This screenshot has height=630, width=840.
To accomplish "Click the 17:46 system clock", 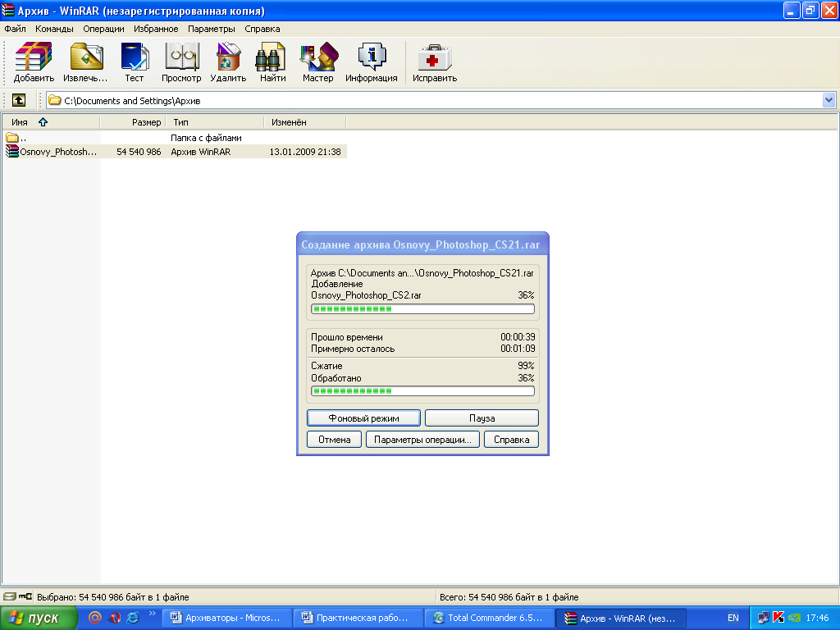I will click(x=818, y=618).
